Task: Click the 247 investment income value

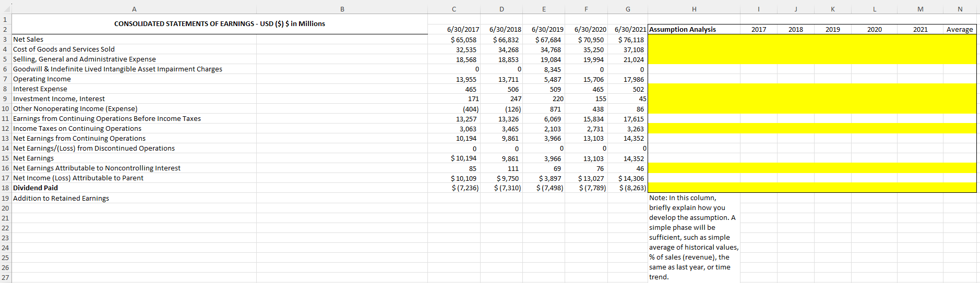Action: click(501, 99)
